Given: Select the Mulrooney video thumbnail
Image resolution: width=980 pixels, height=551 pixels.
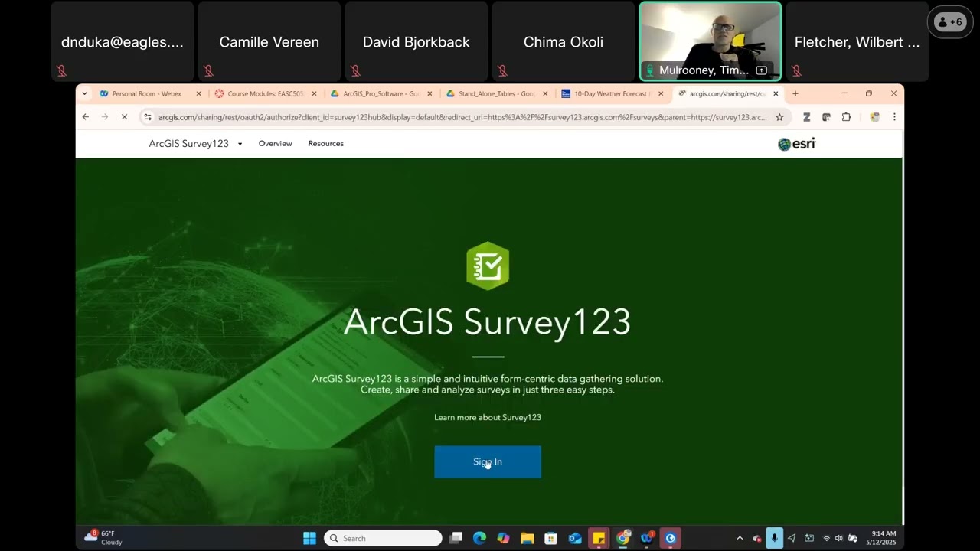Looking at the screenshot, I should (x=710, y=41).
